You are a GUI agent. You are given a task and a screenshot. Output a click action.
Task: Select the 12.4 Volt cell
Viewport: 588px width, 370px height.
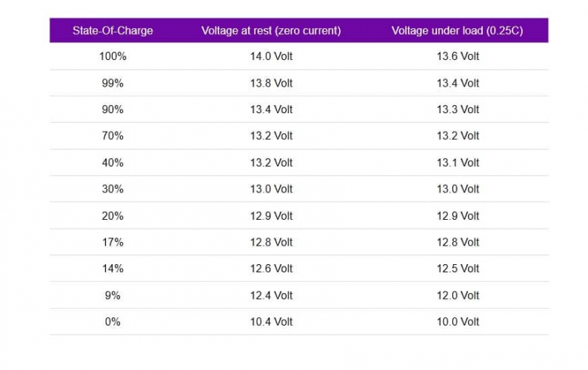[x=273, y=295]
